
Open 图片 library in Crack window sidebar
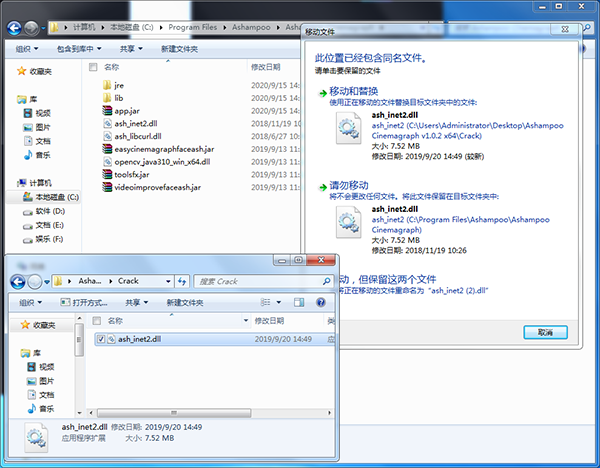(x=41, y=381)
